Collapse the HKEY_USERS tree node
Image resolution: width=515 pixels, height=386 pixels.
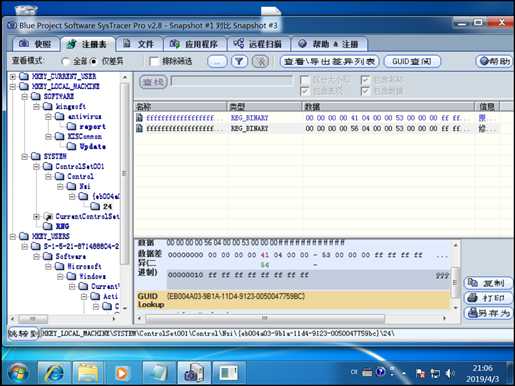pos(13,236)
